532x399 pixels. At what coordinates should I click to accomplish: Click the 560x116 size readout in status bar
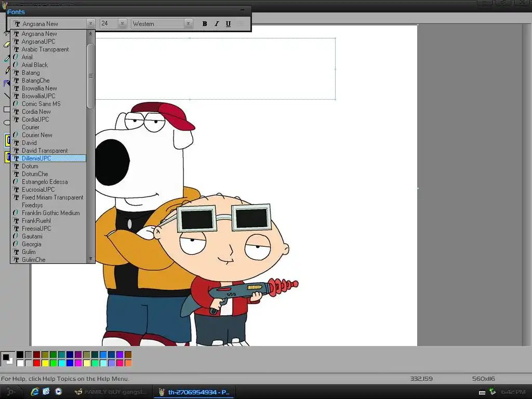484,379
